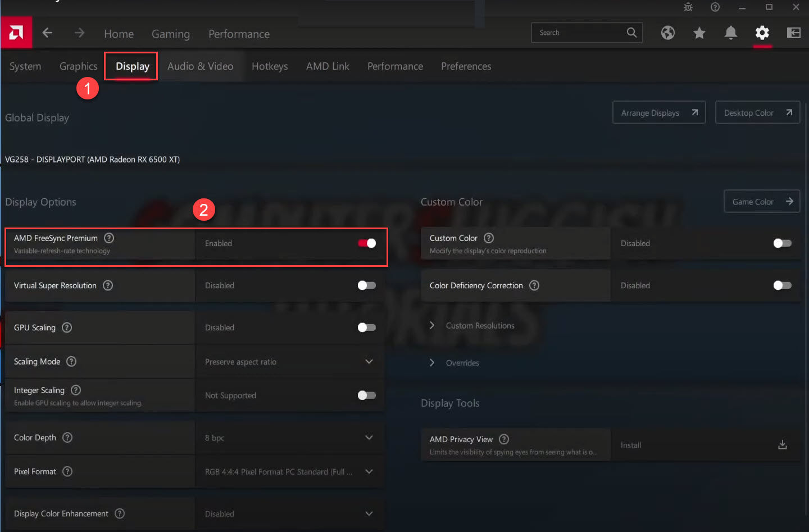This screenshot has height=532, width=809.
Task: Click the AMD Privacy View install download icon
Action: point(782,445)
